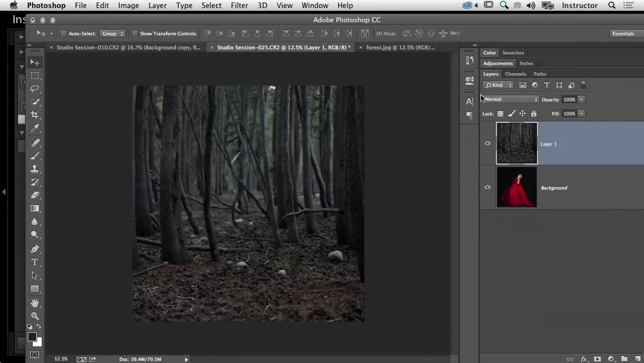
Task: Open the Opacity slider arrow
Action: click(582, 99)
